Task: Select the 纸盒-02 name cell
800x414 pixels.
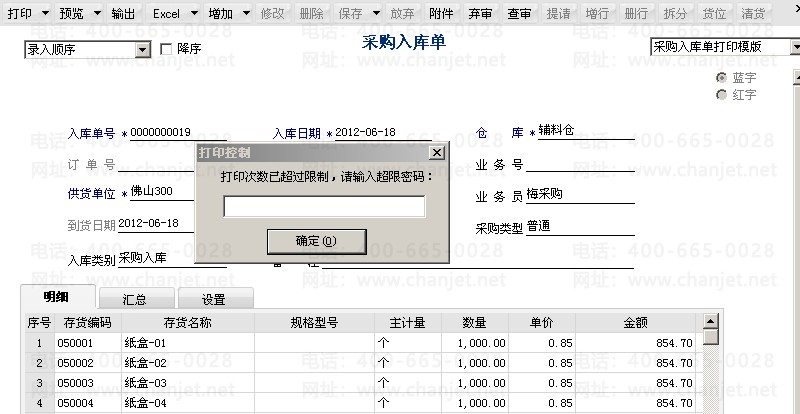Action: pyautogui.click(x=188, y=363)
